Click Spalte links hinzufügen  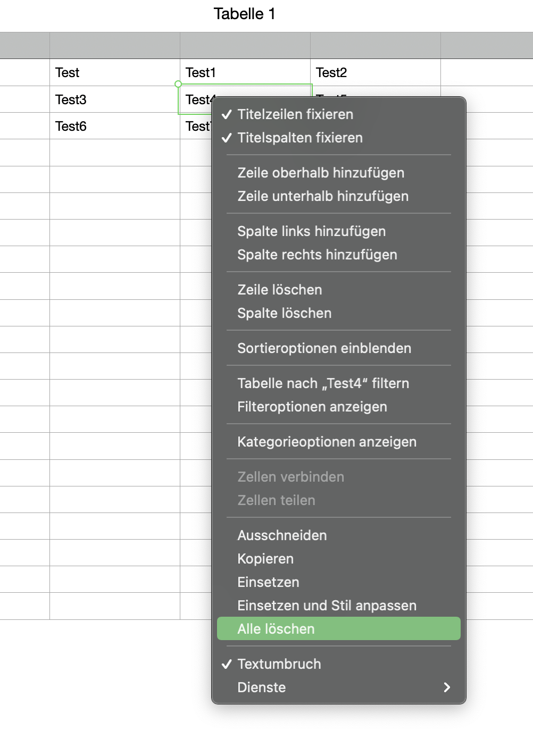312,231
